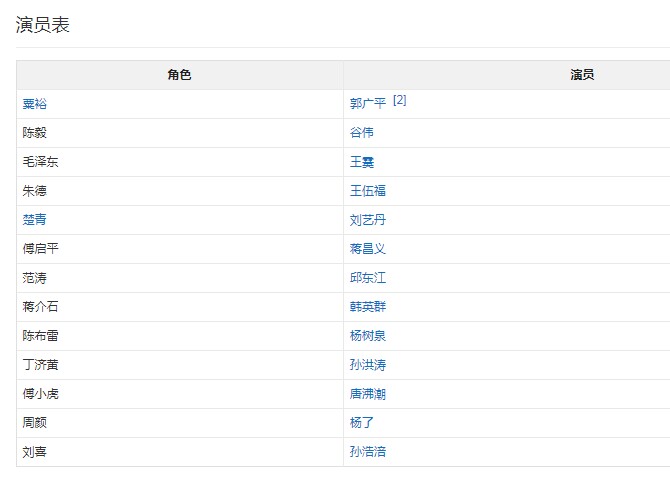Viewport: 670px width, 483px height.
Task: Click the 唐沸潮 actor link
Action: pyautogui.click(x=367, y=393)
